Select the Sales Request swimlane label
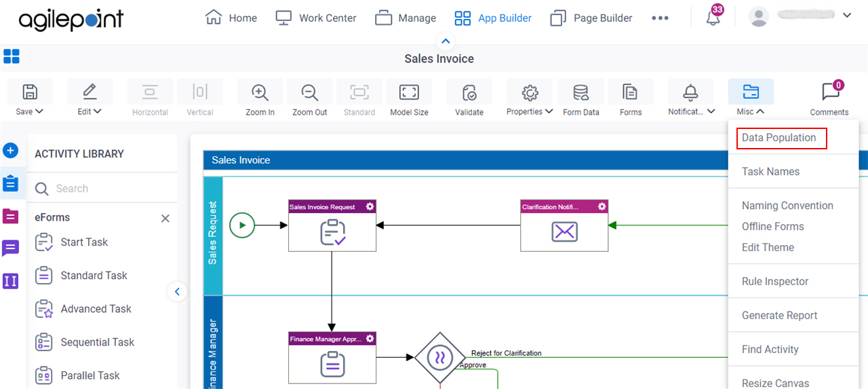Viewport: 868px width, 389px height. (213, 232)
